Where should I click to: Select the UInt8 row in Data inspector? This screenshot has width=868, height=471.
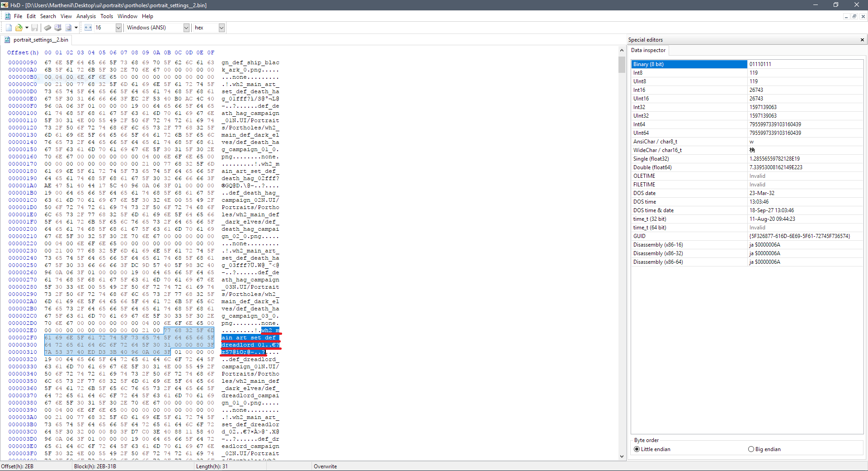point(747,81)
